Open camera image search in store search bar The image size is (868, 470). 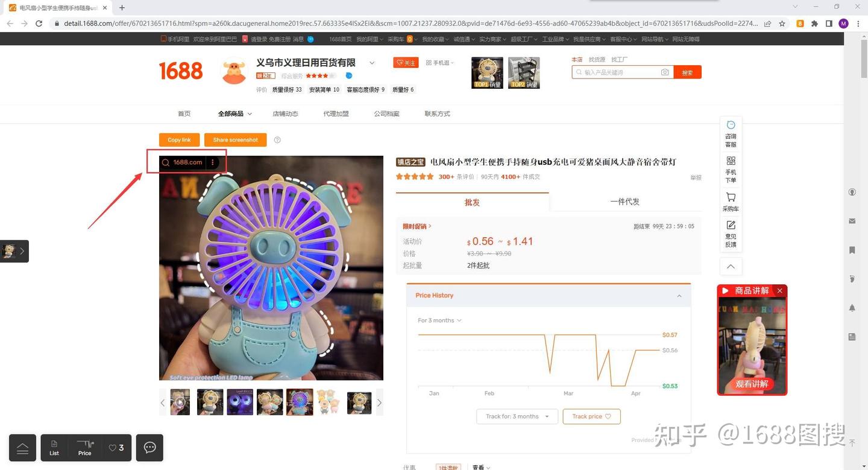pyautogui.click(x=665, y=72)
